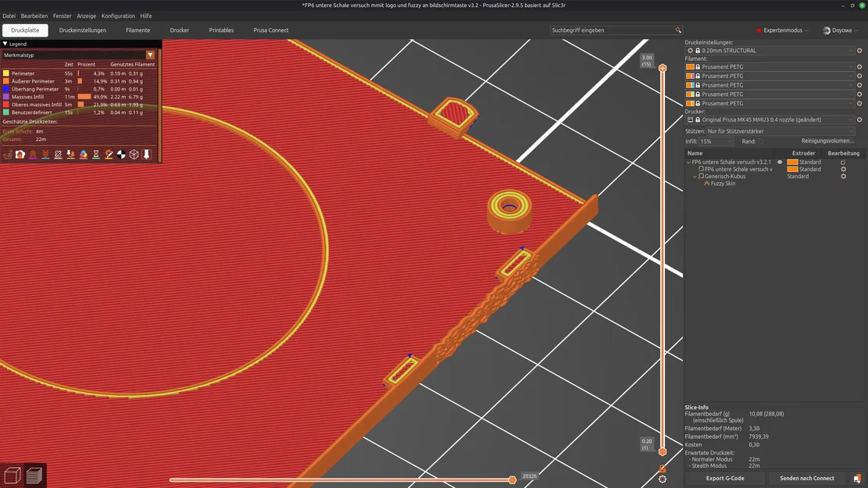Open Stützen supports dropdown
Image resolution: width=868 pixels, height=488 pixels.
(x=780, y=131)
